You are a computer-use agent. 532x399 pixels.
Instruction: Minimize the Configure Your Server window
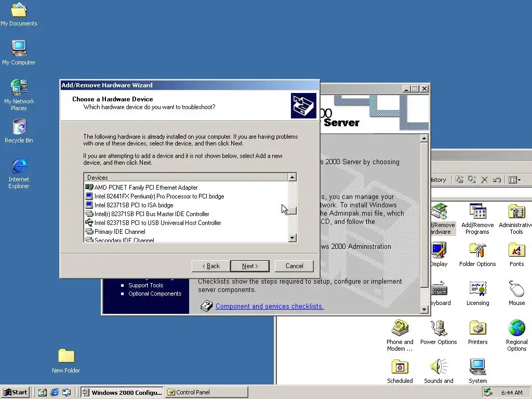(x=406, y=88)
